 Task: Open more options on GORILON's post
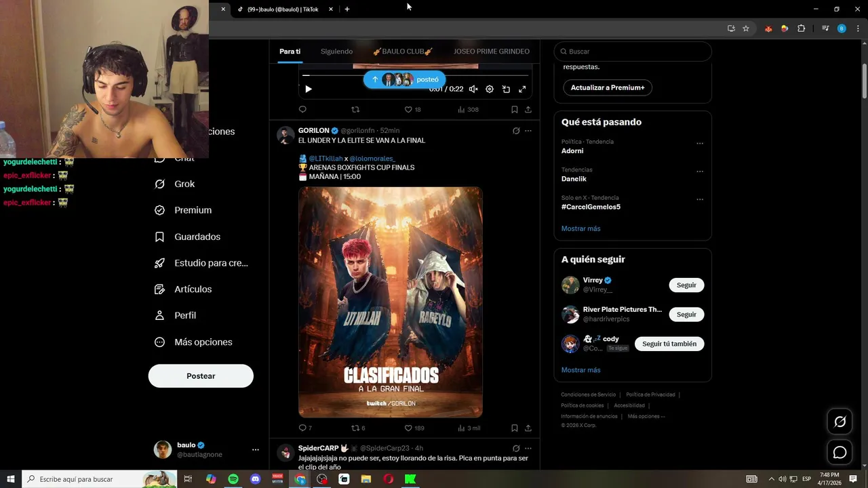(528, 131)
